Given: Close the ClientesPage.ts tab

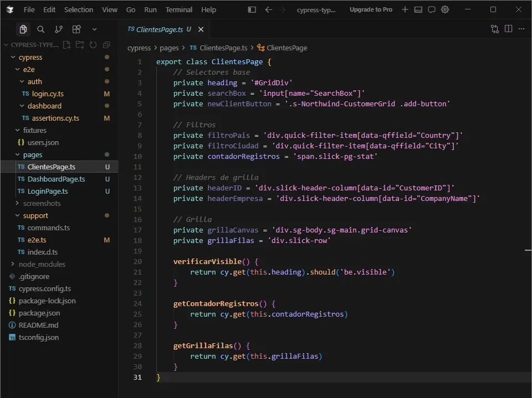Looking at the screenshot, I should [x=201, y=29].
